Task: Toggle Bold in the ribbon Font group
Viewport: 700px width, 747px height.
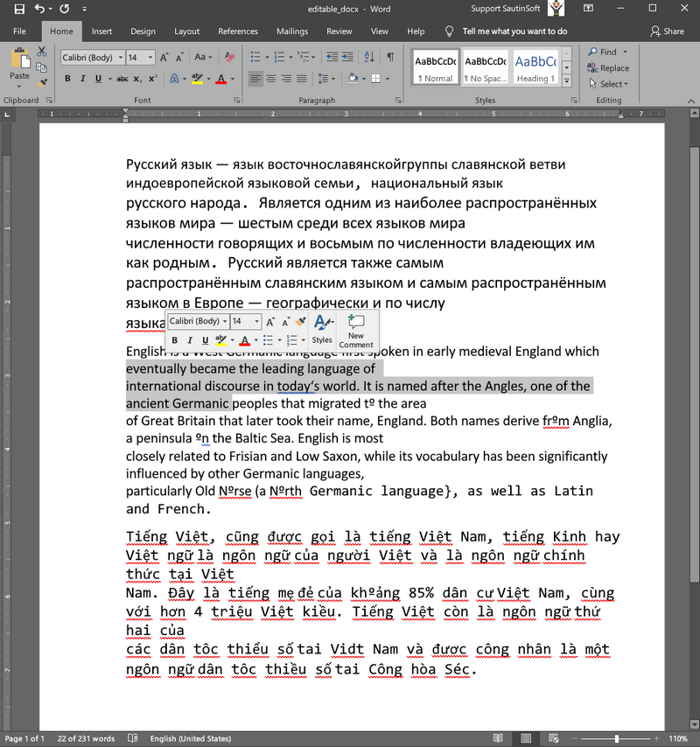Action: pyautogui.click(x=67, y=79)
